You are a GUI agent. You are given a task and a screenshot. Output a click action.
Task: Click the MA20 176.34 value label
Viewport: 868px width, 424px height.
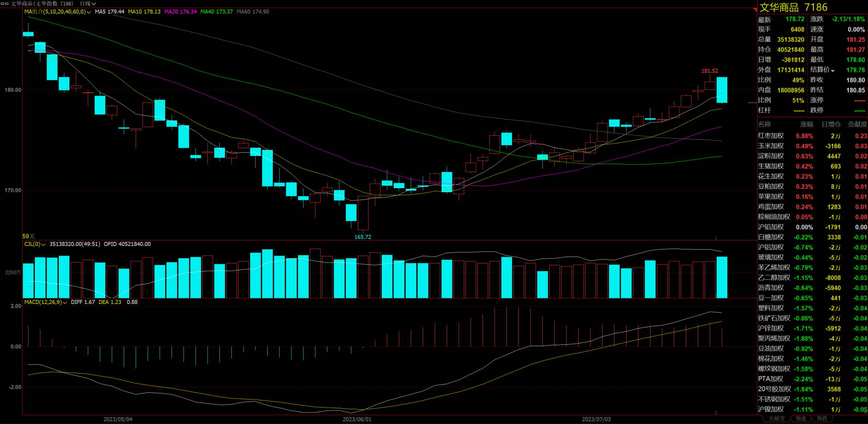pos(180,12)
